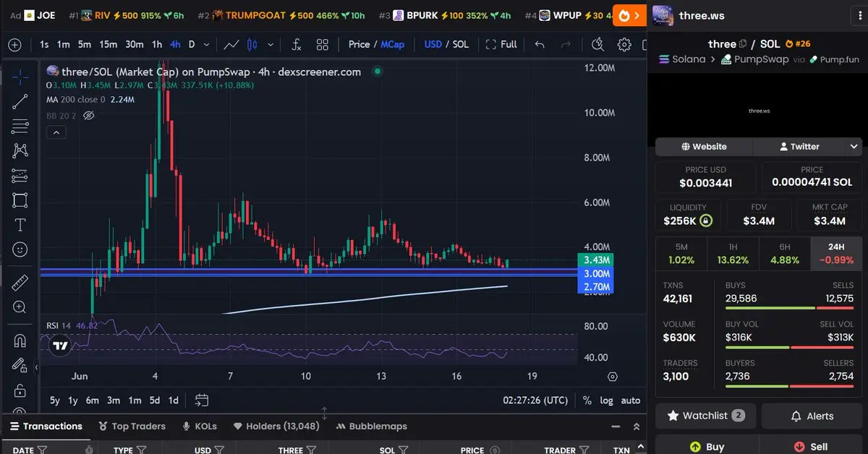
Task: Switch to KOLs tab
Action: 200,426
